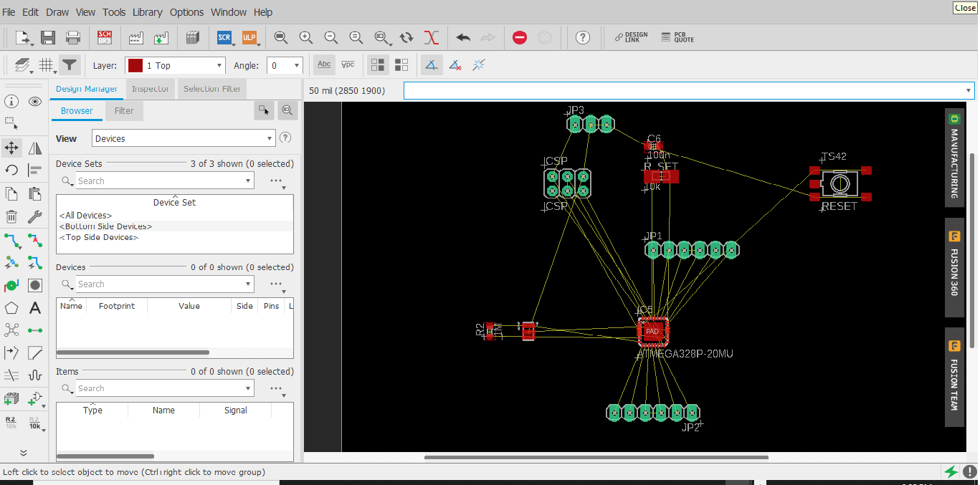
Task: Click the red layer color swatch
Action: coord(135,65)
